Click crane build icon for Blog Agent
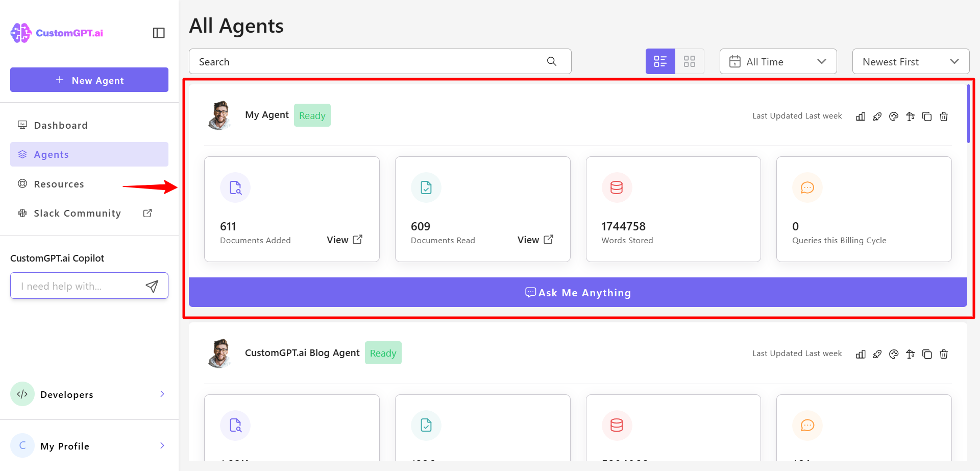The height and width of the screenshot is (471, 980). click(911, 354)
